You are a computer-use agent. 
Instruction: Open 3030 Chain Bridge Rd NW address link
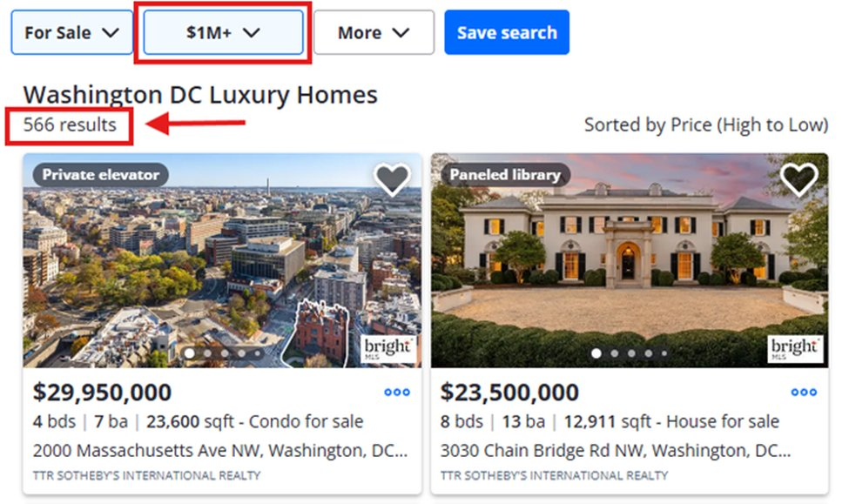615,451
